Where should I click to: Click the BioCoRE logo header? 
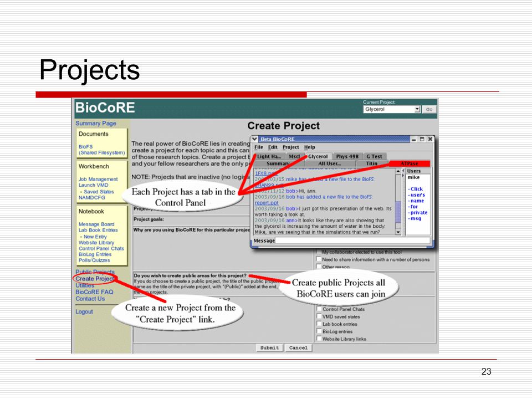tap(105, 108)
